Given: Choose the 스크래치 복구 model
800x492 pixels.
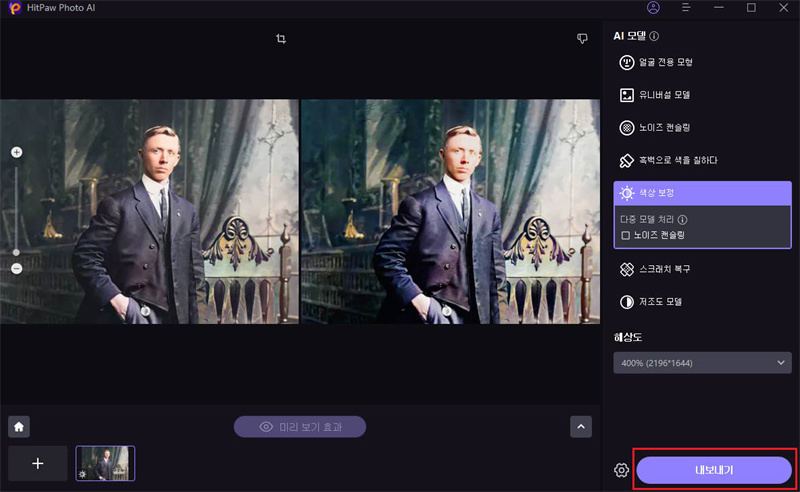Looking at the screenshot, I should click(702, 269).
